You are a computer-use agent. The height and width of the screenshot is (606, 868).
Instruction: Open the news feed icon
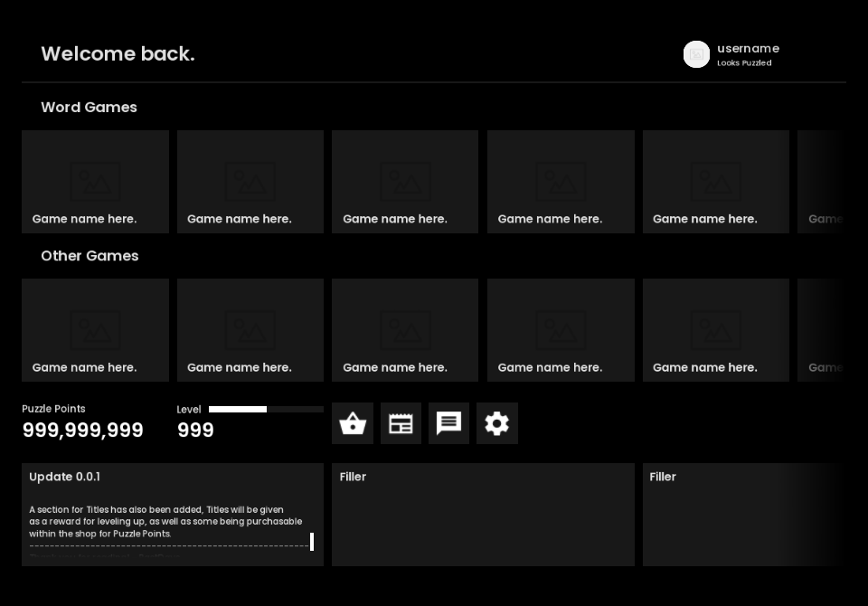point(401,423)
